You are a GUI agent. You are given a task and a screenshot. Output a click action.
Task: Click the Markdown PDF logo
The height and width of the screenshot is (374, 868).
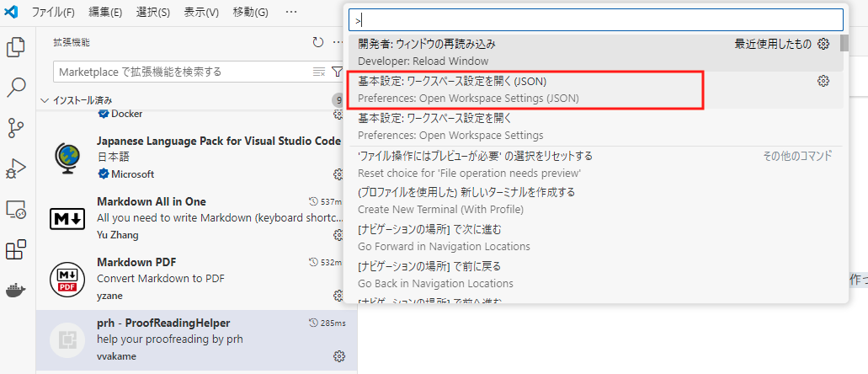(67, 280)
